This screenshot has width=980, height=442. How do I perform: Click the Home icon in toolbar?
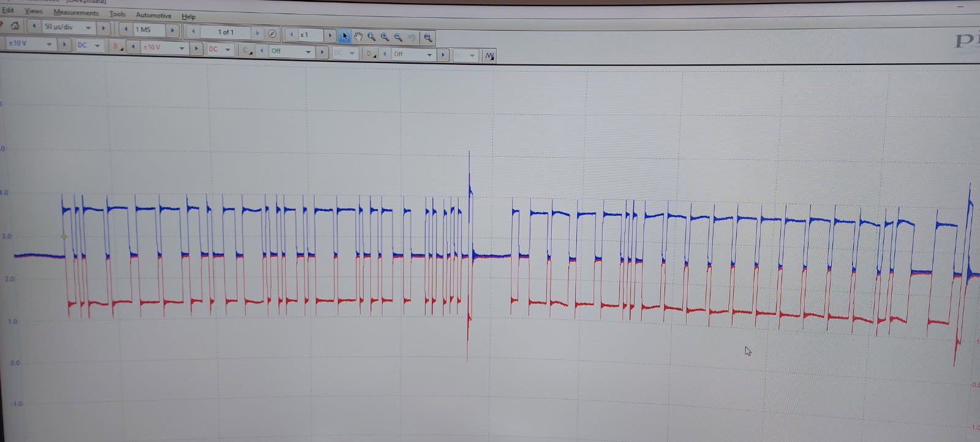[x=15, y=26]
